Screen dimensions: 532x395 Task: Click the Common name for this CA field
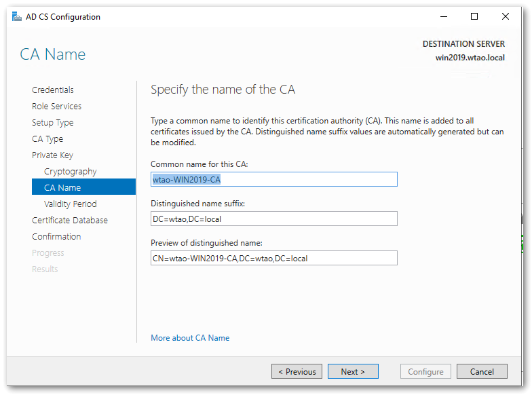click(273, 179)
